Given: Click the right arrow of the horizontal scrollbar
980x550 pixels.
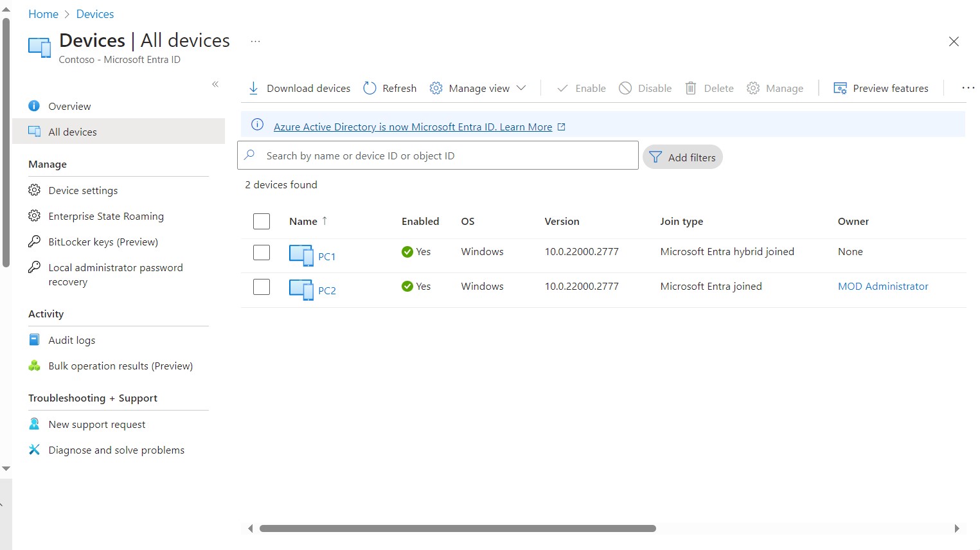Looking at the screenshot, I should pyautogui.click(x=957, y=528).
